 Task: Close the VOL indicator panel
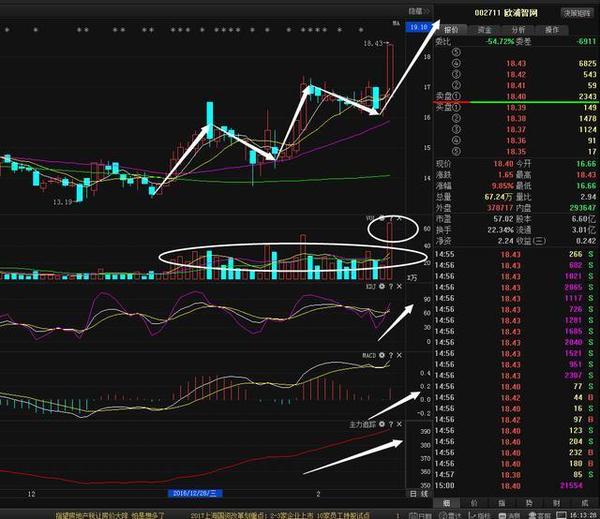click(x=399, y=219)
